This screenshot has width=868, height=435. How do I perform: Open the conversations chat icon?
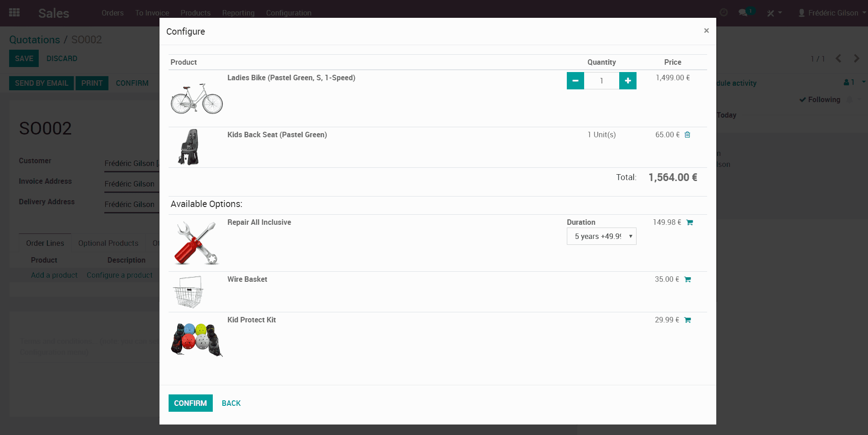coord(744,12)
